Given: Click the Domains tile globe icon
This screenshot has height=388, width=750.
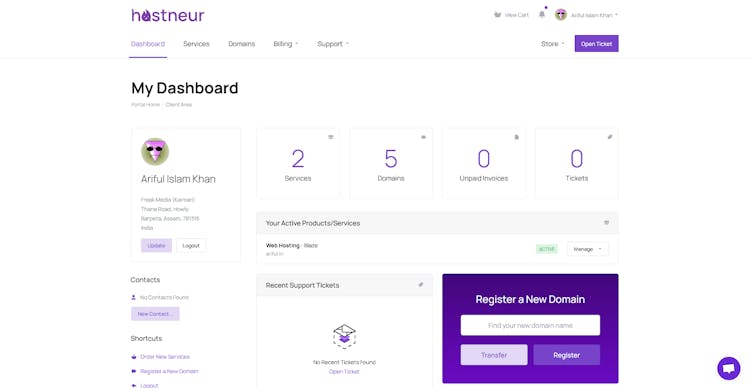Looking at the screenshot, I should (423, 137).
